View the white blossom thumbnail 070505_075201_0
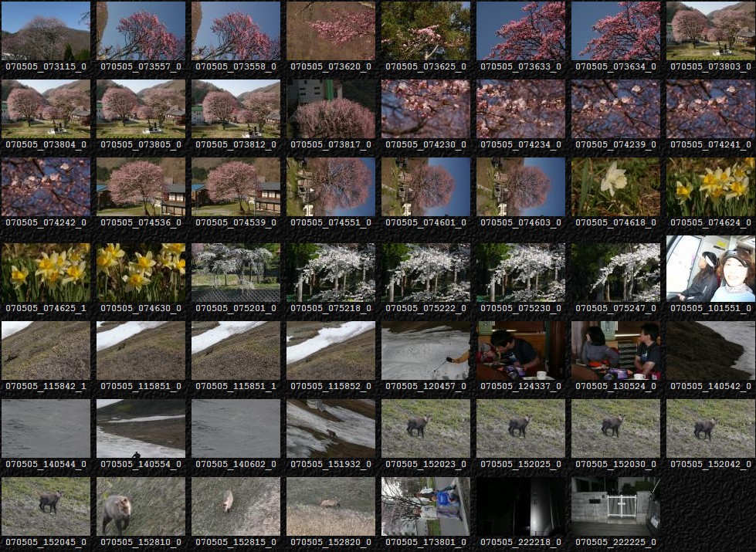 pyautogui.click(x=236, y=273)
